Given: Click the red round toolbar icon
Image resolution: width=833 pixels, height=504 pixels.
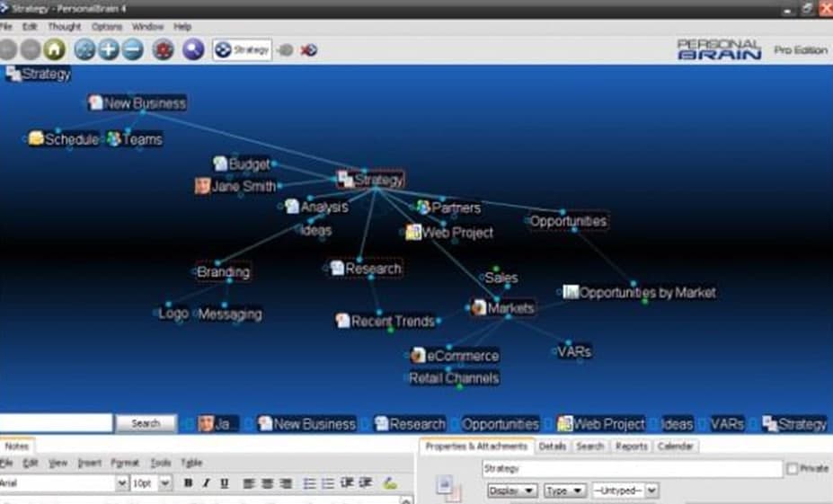Looking at the screenshot, I should coord(163,49).
